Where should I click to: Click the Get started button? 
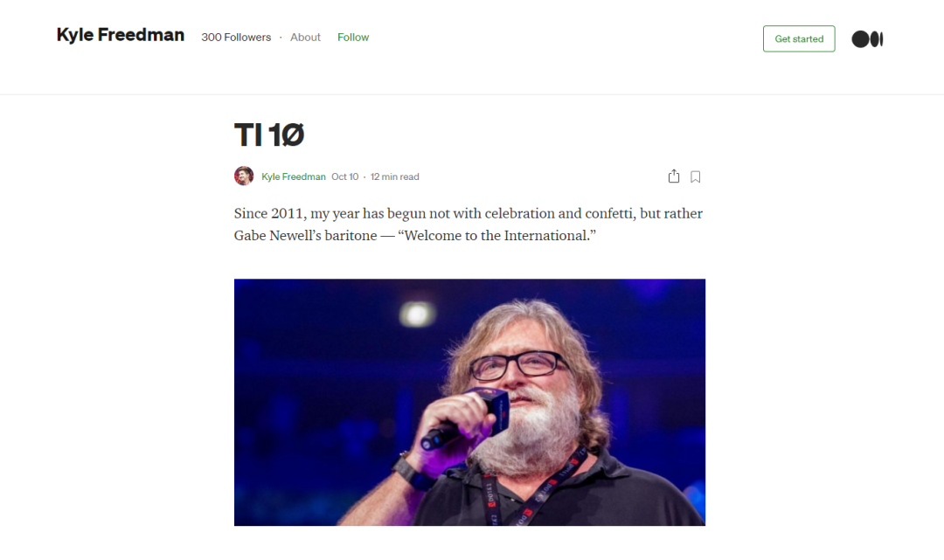(x=799, y=38)
